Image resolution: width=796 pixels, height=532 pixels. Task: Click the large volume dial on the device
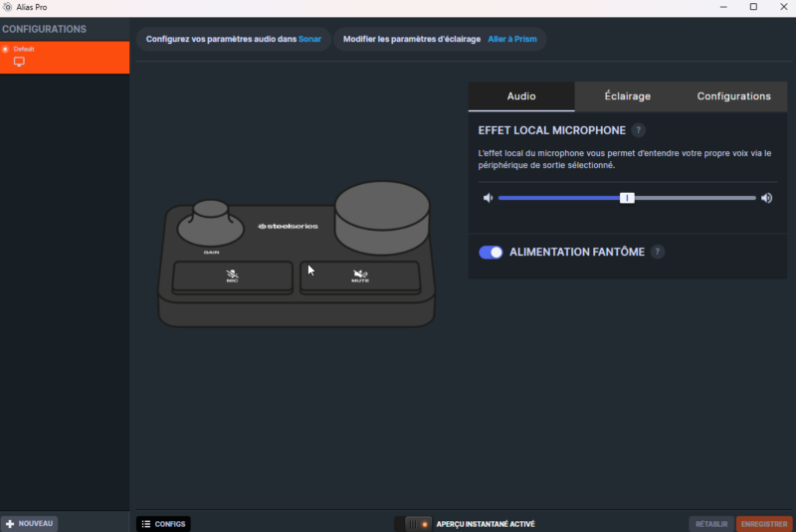(382, 214)
